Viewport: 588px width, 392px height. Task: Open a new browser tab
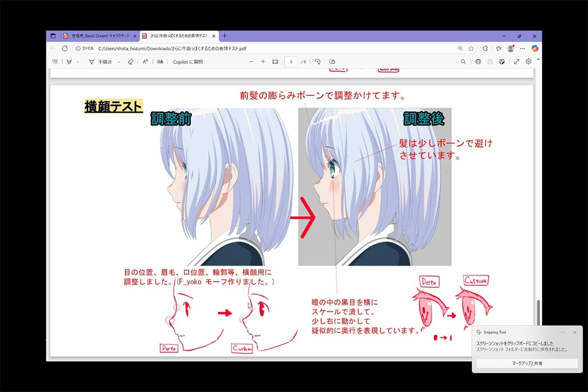click(225, 36)
